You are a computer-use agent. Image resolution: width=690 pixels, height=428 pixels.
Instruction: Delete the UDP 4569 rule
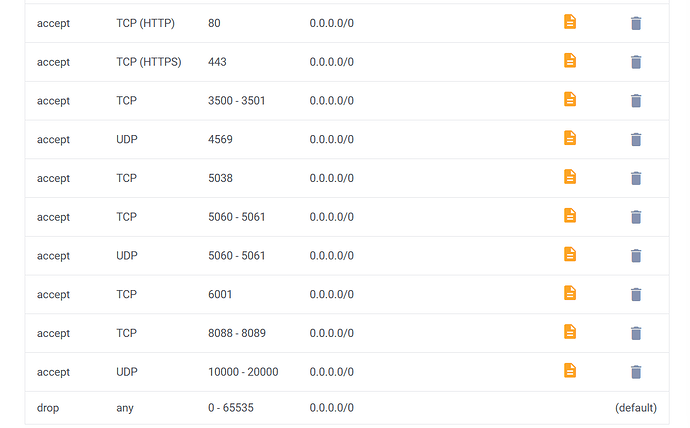click(x=636, y=139)
